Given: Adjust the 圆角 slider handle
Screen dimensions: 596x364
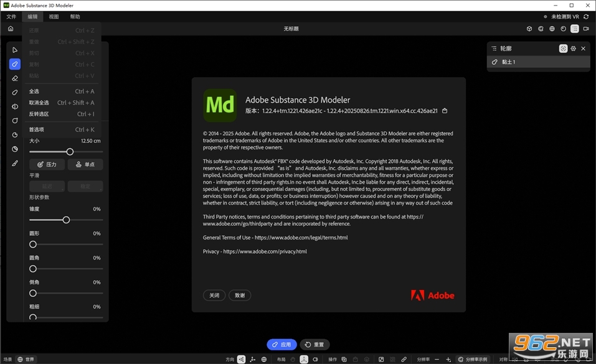Looking at the screenshot, I should (33, 269).
